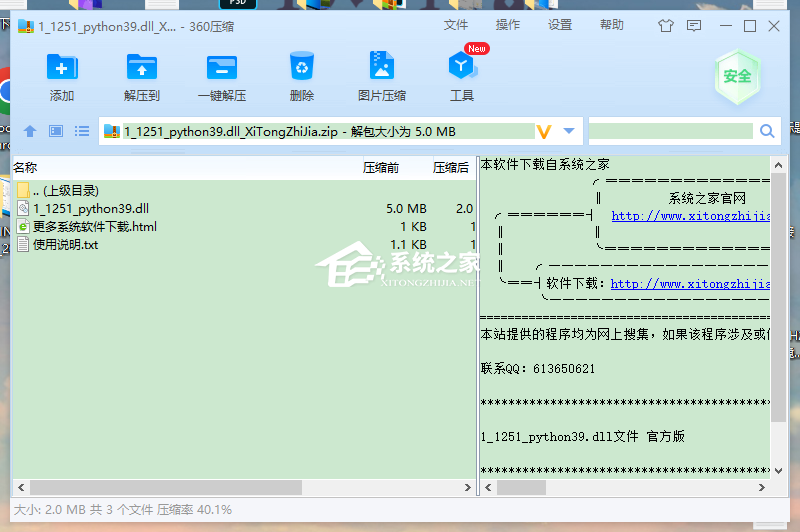This screenshot has width=800, height=532.
Task: Click the 删除 (Delete) trash icon
Action: pos(302,66)
